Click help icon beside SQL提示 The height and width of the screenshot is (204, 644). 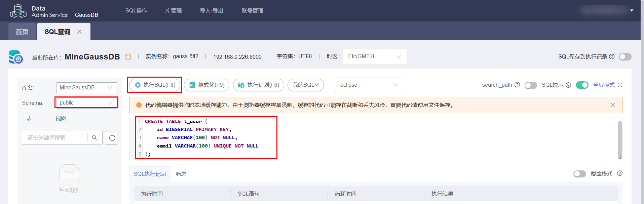[568, 85]
